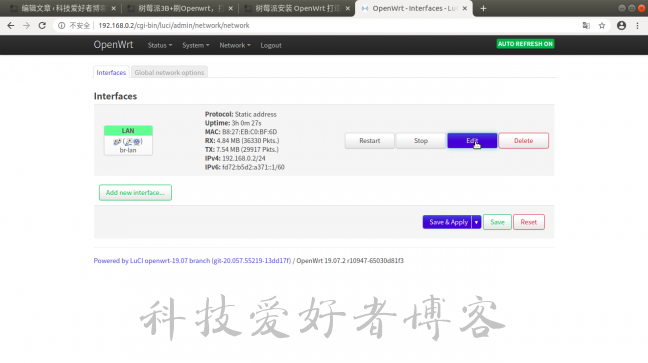
Task: Click the br-lan bridge device icon
Action: tap(128, 142)
